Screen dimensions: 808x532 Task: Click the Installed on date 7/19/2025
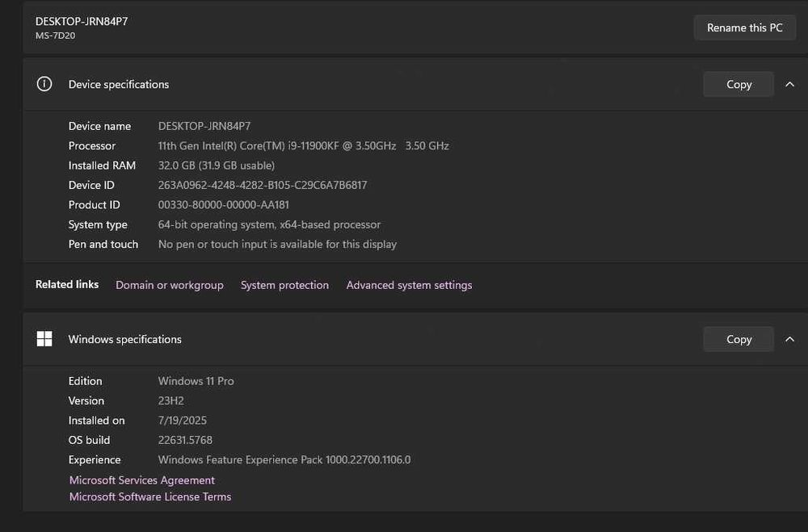click(x=182, y=421)
